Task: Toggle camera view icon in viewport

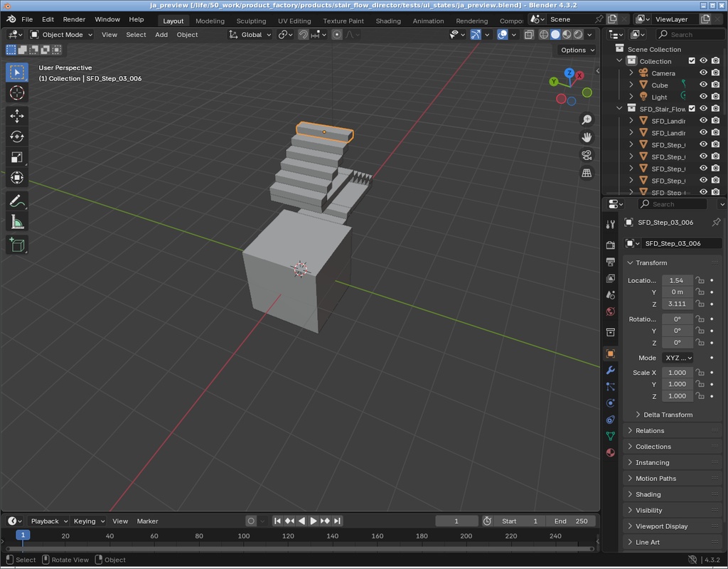Action: [587, 155]
